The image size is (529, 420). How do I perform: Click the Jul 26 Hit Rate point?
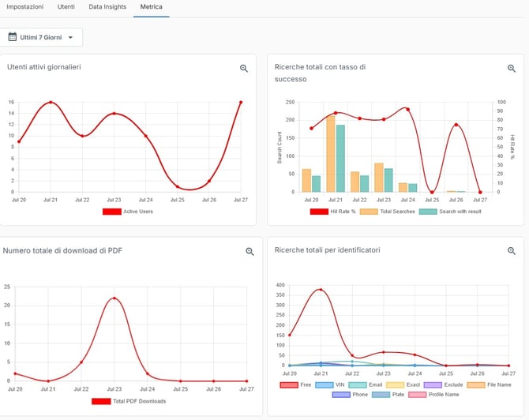[456, 125]
